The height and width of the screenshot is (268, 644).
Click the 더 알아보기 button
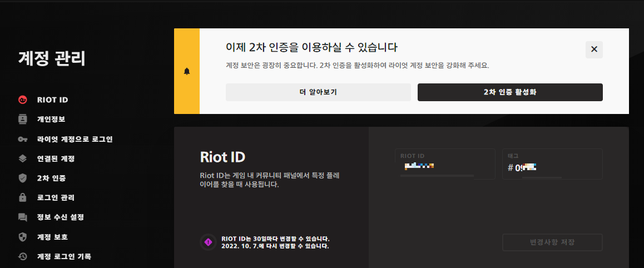(318, 92)
